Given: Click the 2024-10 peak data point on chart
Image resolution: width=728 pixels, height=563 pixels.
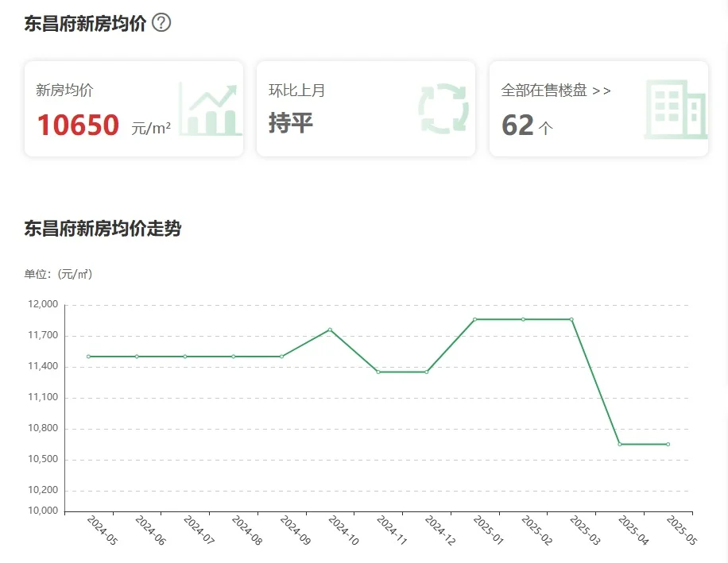Looking at the screenshot, I should (330, 330).
